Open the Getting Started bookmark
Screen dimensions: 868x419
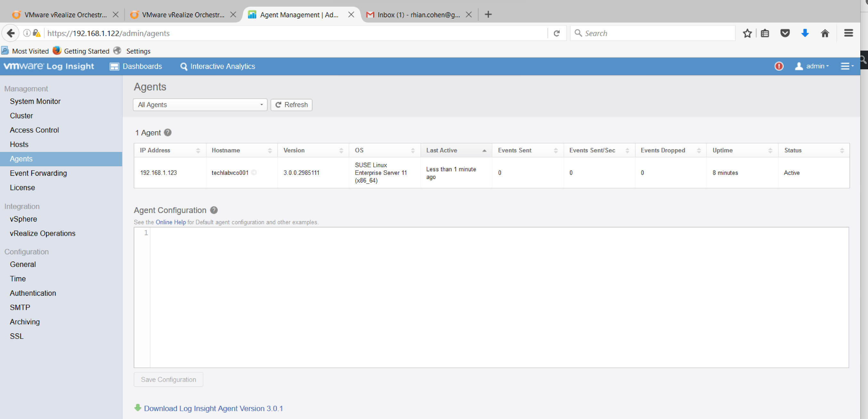tap(81, 51)
